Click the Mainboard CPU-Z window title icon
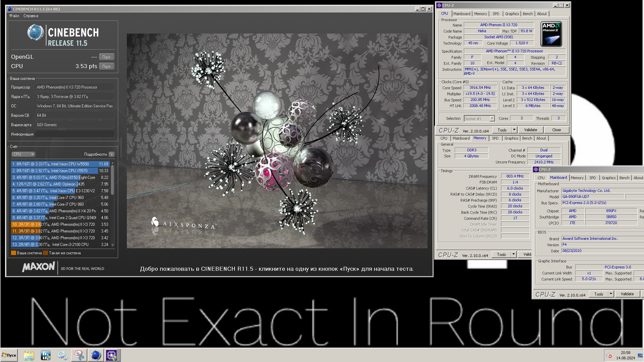Image resolution: width=644 pixels, height=362 pixels. (536, 169)
